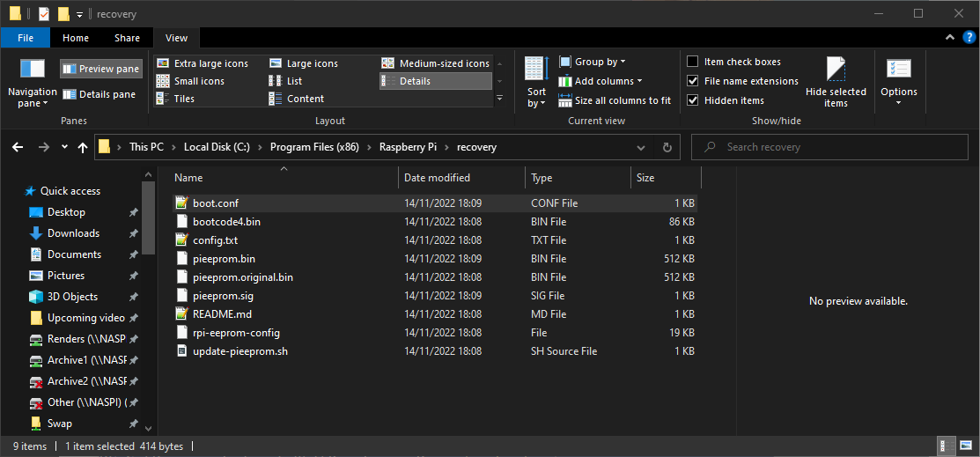
Task: Toggle the Details pane button
Action: point(99,94)
